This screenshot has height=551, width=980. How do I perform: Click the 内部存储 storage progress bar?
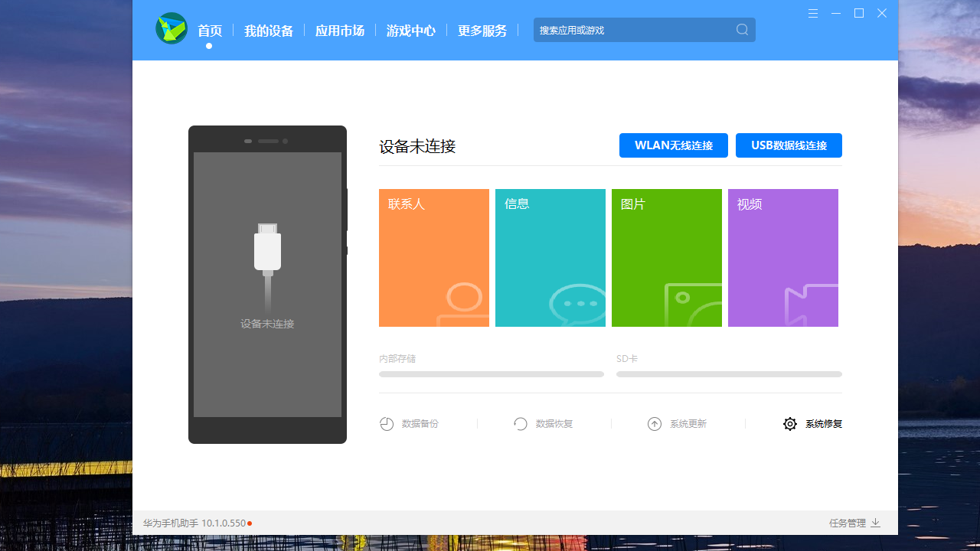[x=491, y=374]
